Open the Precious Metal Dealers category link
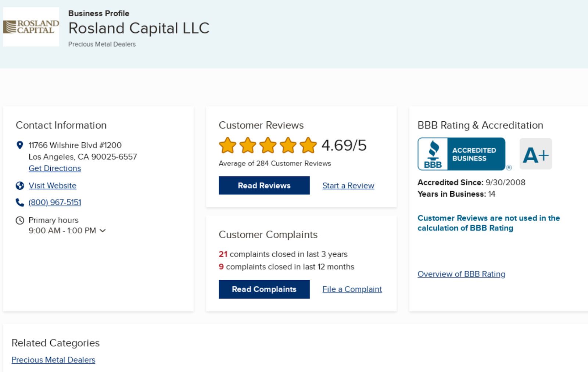This screenshot has height=372, width=588. pyautogui.click(x=53, y=360)
